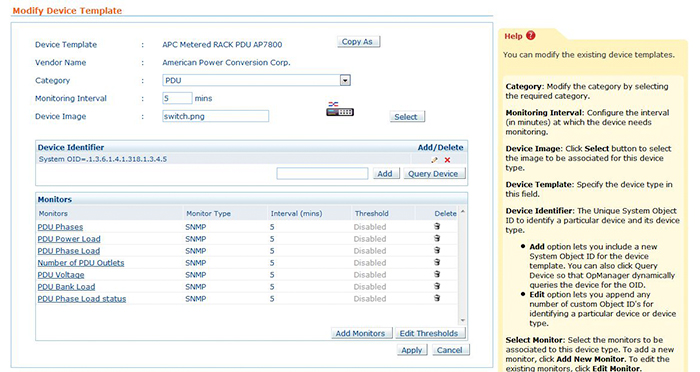Click the switch device image preview
The image size is (700, 372).
(x=340, y=109)
